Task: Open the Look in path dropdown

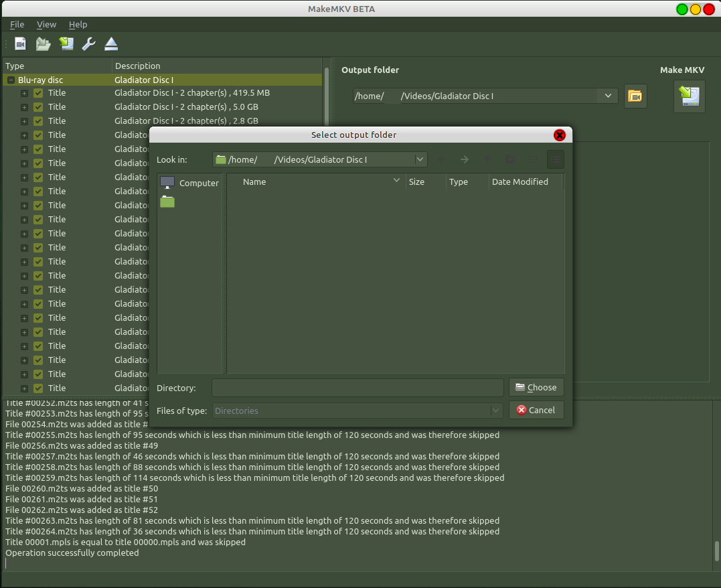Action: click(x=420, y=159)
